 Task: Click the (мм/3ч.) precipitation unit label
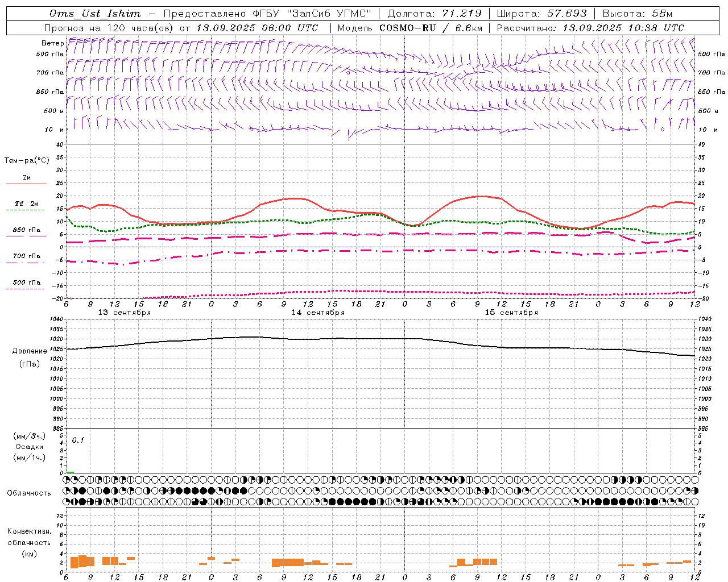[30, 436]
